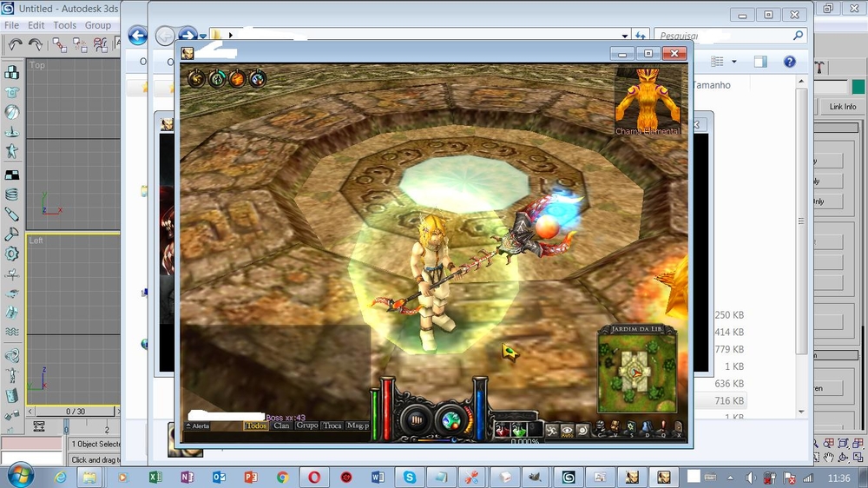Open the view options dropdown arrow in Explorer
This screenshot has height=488, width=868.
point(734,62)
